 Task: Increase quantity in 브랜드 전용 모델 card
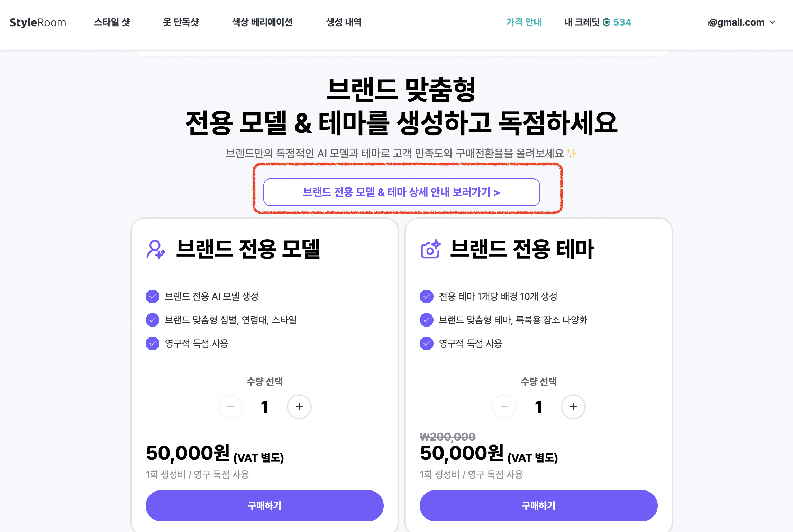(x=299, y=407)
